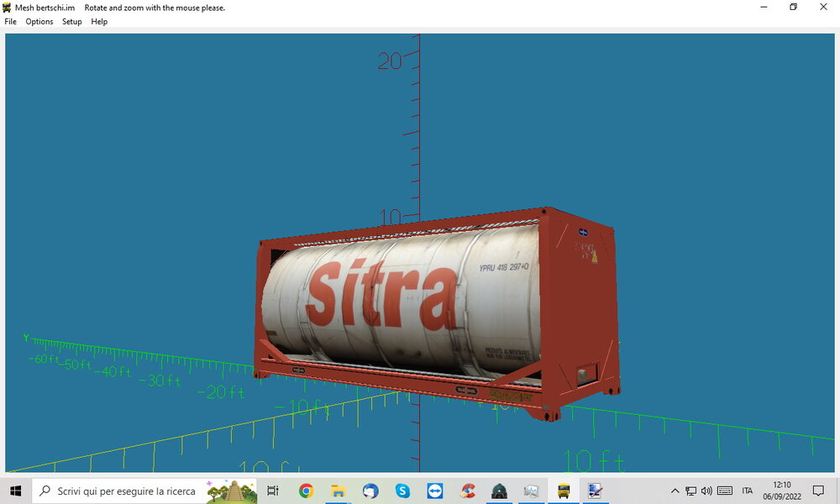Open the Windows Start menu
The image size is (840, 504).
tap(15, 491)
